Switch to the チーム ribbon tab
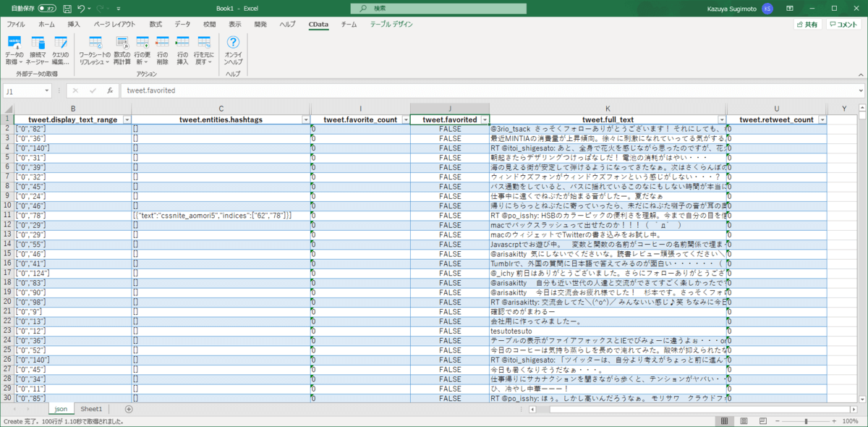868x427 pixels. pyautogui.click(x=349, y=24)
